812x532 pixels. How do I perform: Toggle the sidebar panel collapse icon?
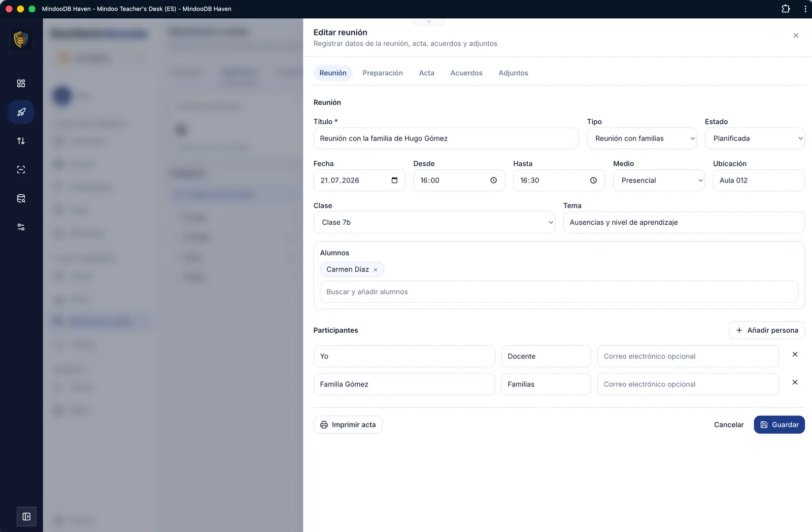(x=26, y=517)
